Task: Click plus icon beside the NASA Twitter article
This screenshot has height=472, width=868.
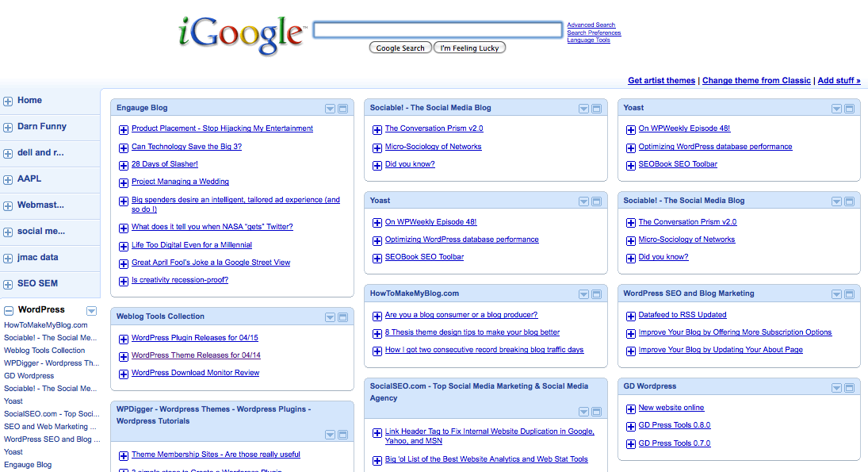Action: click(124, 228)
